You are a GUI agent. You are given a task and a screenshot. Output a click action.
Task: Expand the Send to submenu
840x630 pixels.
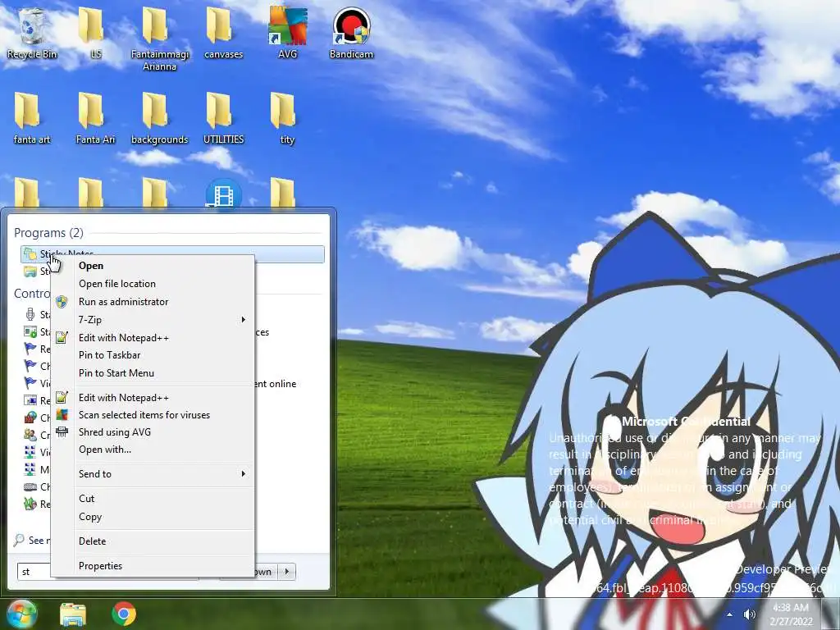153,474
